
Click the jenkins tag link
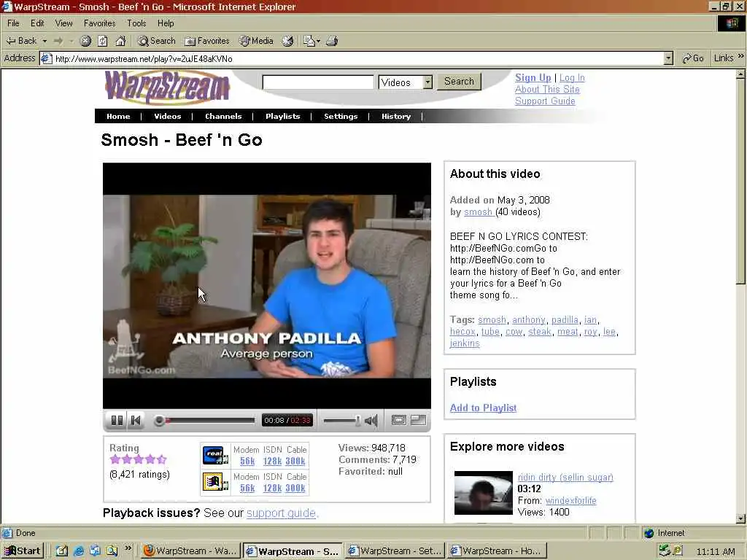tap(465, 343)
